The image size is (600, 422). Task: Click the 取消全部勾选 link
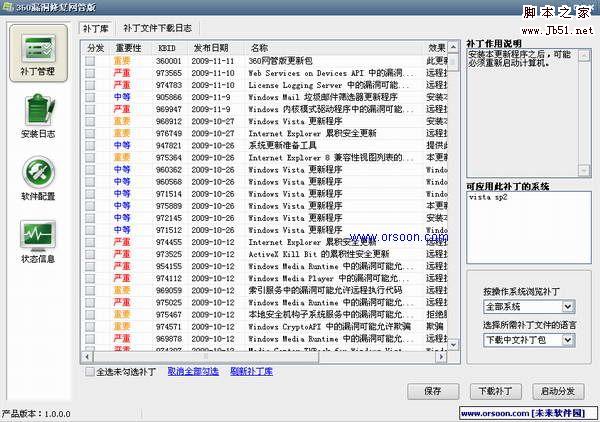click(x=193, y=371)
